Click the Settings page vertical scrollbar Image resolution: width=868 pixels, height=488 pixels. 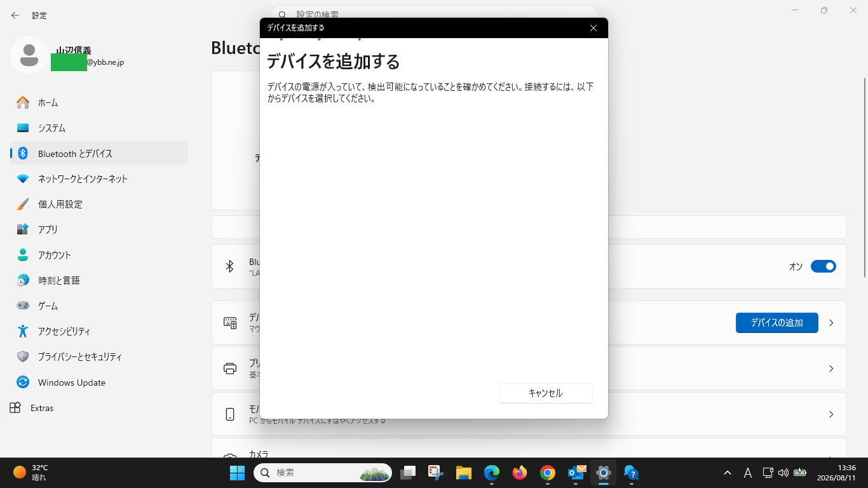(x=864, y=177)
